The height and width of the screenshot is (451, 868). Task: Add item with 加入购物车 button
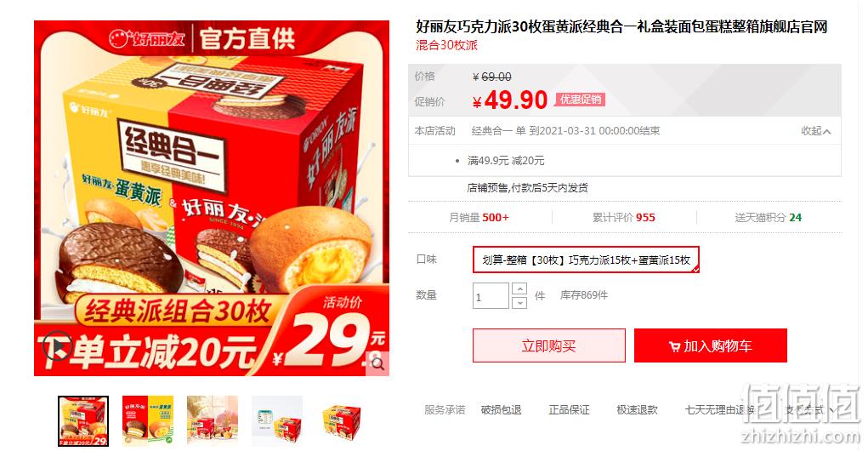coord(710,345)
